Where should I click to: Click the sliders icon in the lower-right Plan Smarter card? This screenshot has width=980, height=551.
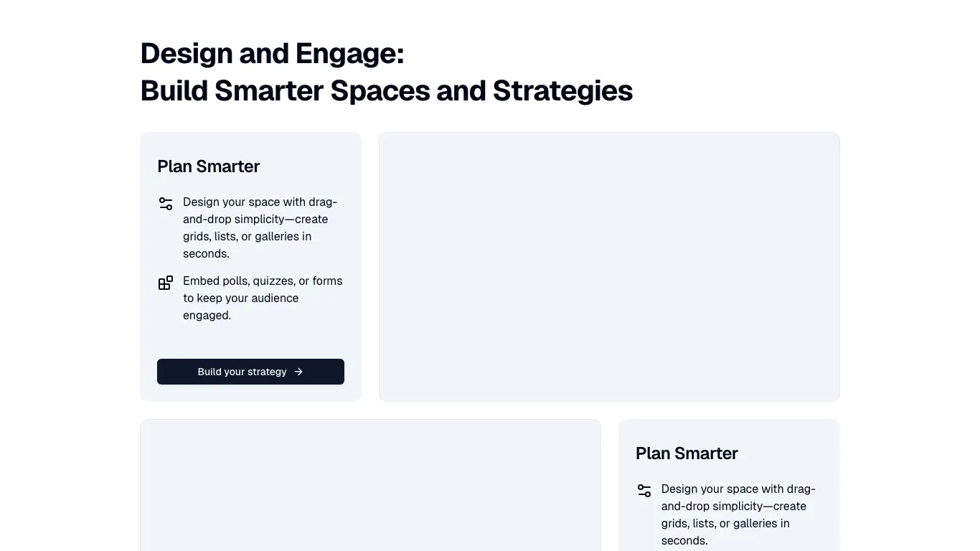click(x=644, y=491)
